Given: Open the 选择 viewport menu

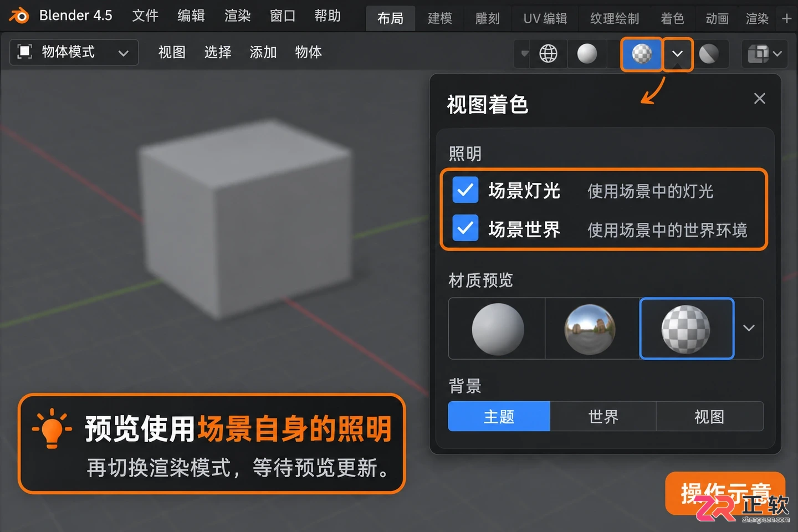Looking at the screenshot, I should tap(218, 52).
